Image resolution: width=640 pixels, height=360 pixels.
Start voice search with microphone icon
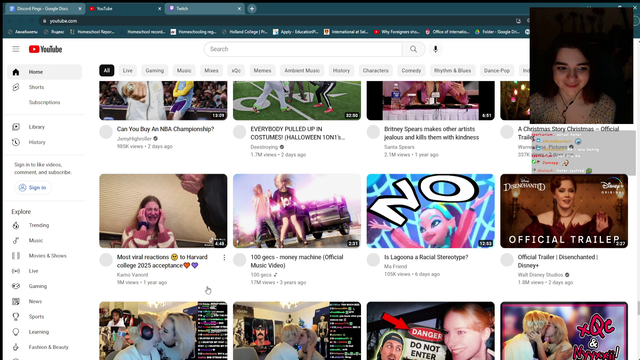click(x=436, y=49)
